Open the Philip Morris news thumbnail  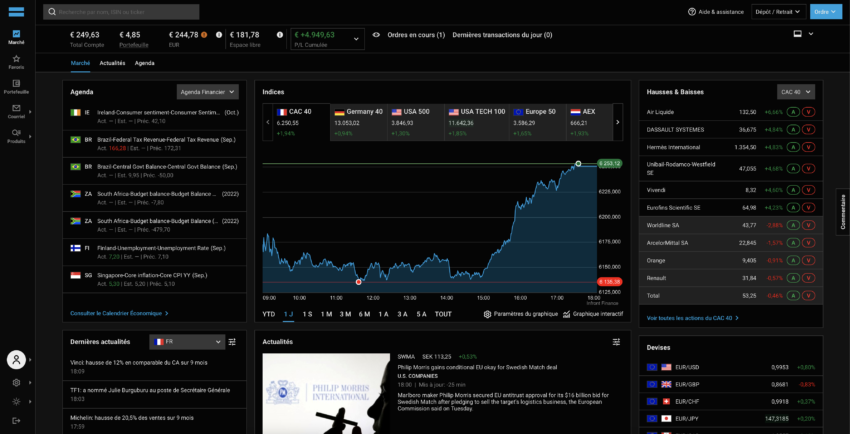[326, 393]
